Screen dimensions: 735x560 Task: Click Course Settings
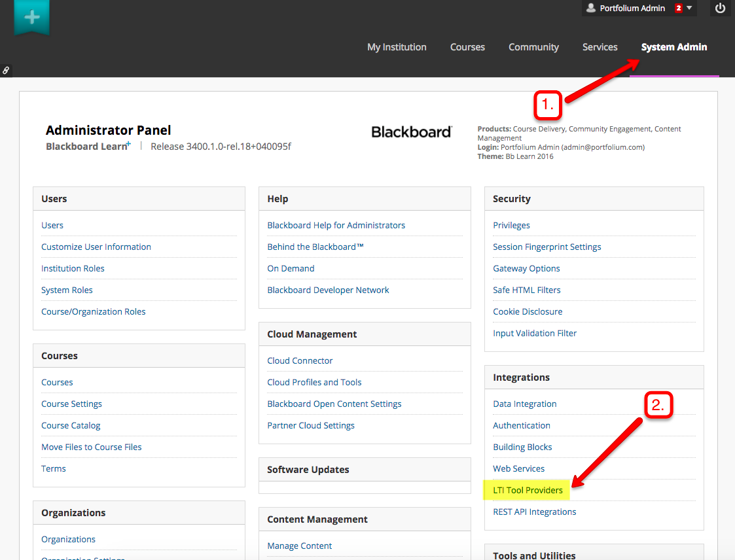click(72, 404)
